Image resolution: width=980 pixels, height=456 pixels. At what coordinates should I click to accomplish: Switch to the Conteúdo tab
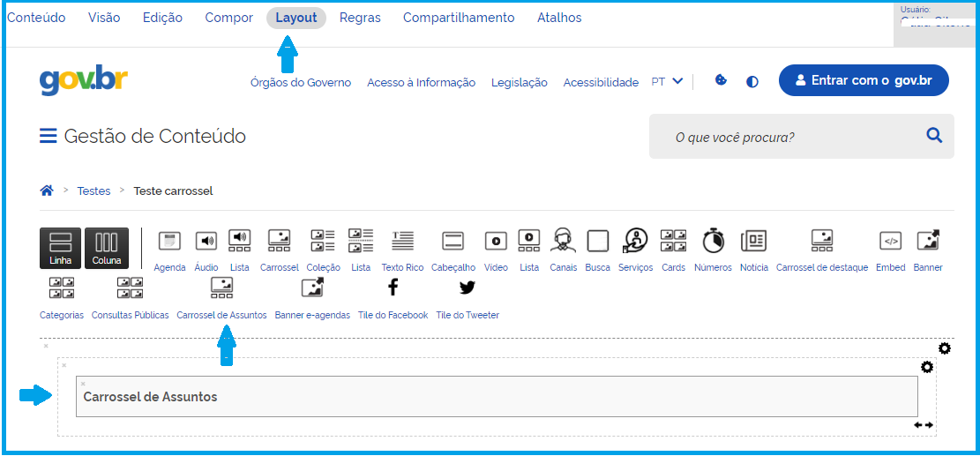(x=36, y=19)
